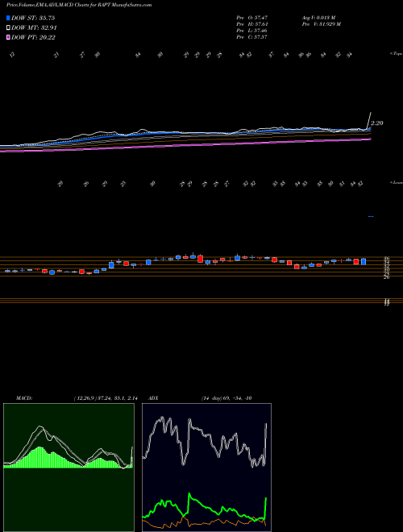Click the ADX indicator chart panel

[206, 468]
